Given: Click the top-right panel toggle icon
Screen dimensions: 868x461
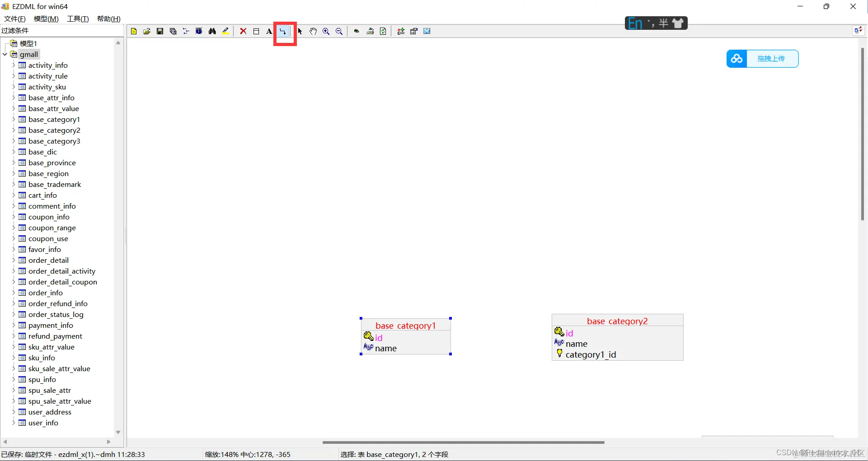Looking at the screenshot, I should (x=858, y=30).
